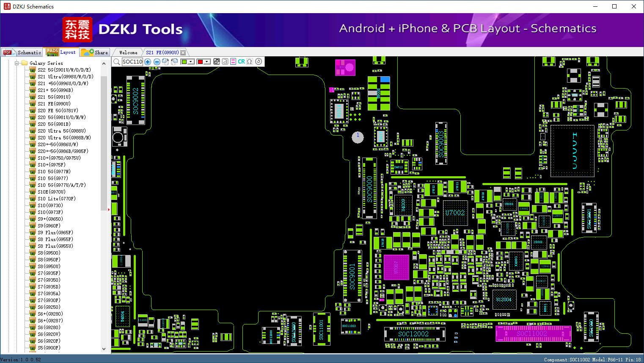Click the circular reset arrow icon
The height and width of the screenshot is (363, 644).
[x=259, y=61]
